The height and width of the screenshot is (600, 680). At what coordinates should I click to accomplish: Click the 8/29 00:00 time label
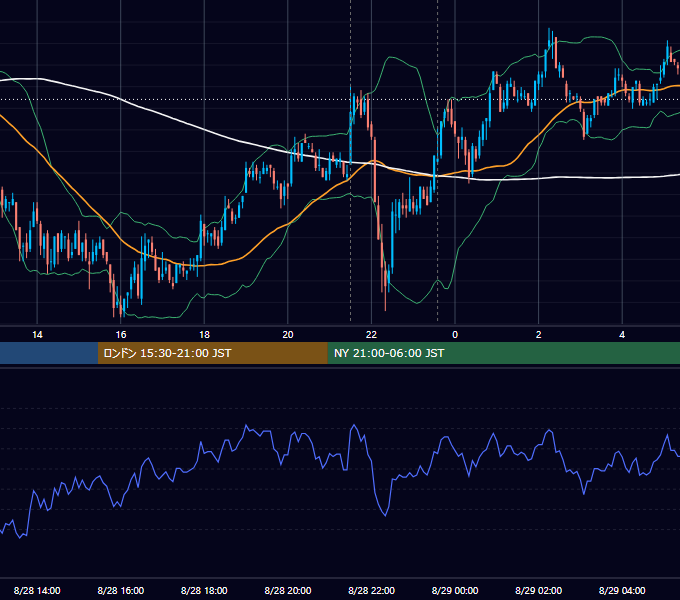pos(455,590)
